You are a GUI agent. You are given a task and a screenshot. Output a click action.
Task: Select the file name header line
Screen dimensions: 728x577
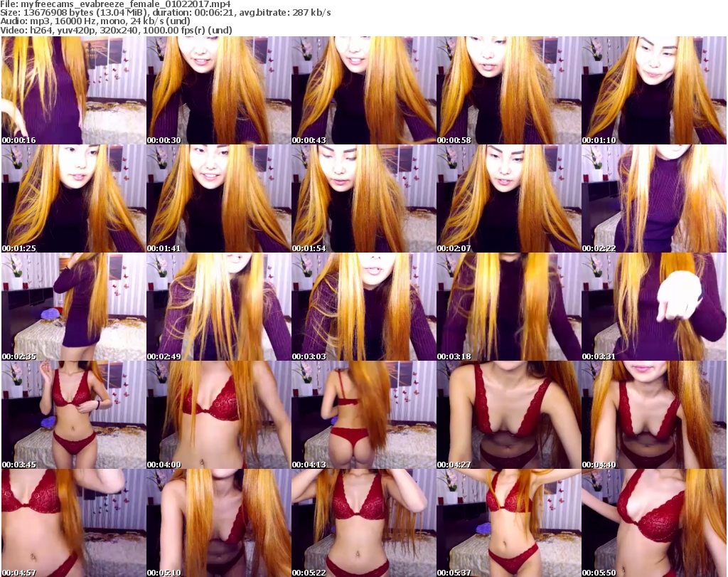point(115,4)
